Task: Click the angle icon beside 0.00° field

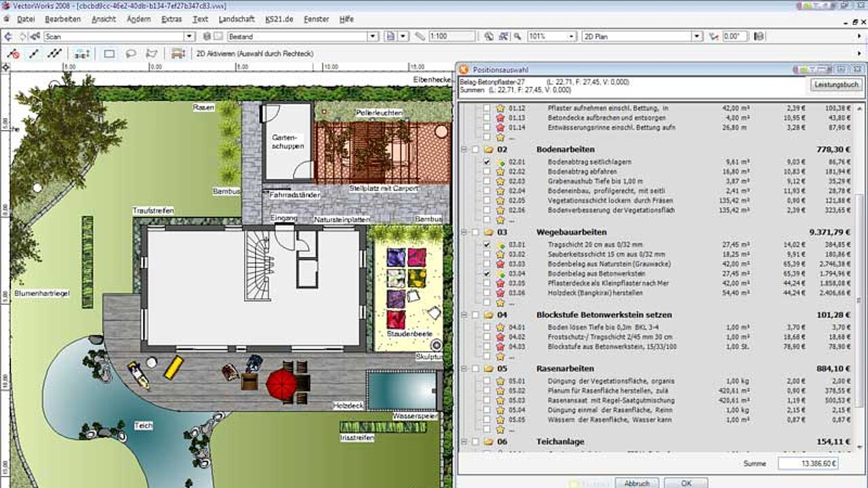Action: tap(713, 37)
